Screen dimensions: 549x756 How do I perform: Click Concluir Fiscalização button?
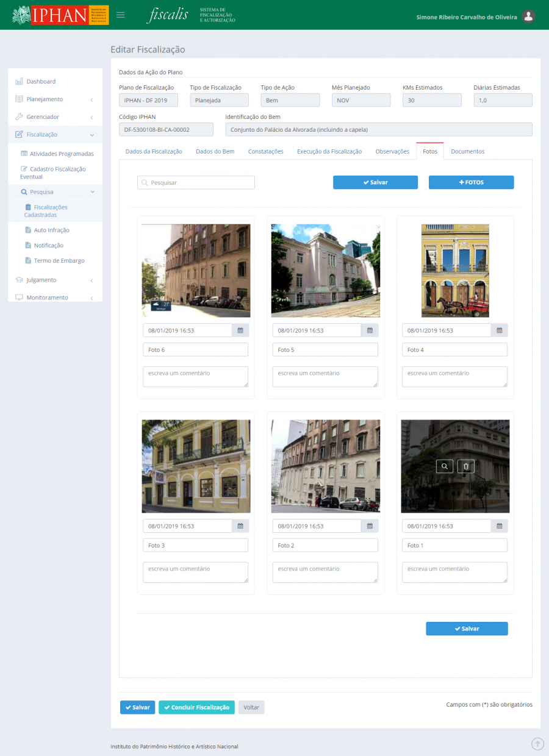click(196, 707)
